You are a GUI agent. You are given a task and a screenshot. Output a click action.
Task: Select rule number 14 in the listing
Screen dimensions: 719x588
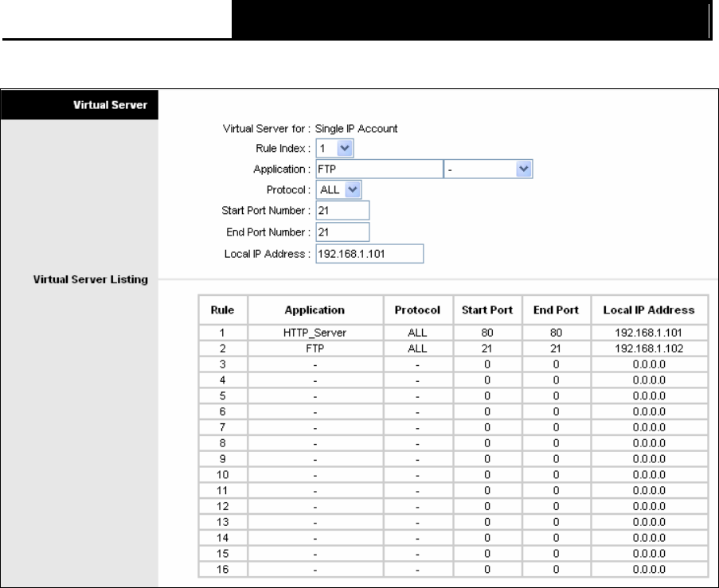(x=222, y=538)
